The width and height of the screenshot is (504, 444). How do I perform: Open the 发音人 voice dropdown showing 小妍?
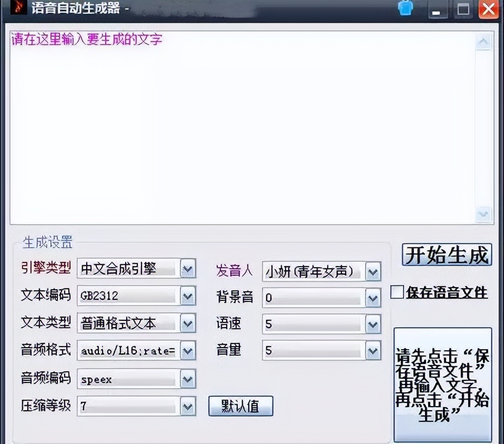(x=372, y=271)
